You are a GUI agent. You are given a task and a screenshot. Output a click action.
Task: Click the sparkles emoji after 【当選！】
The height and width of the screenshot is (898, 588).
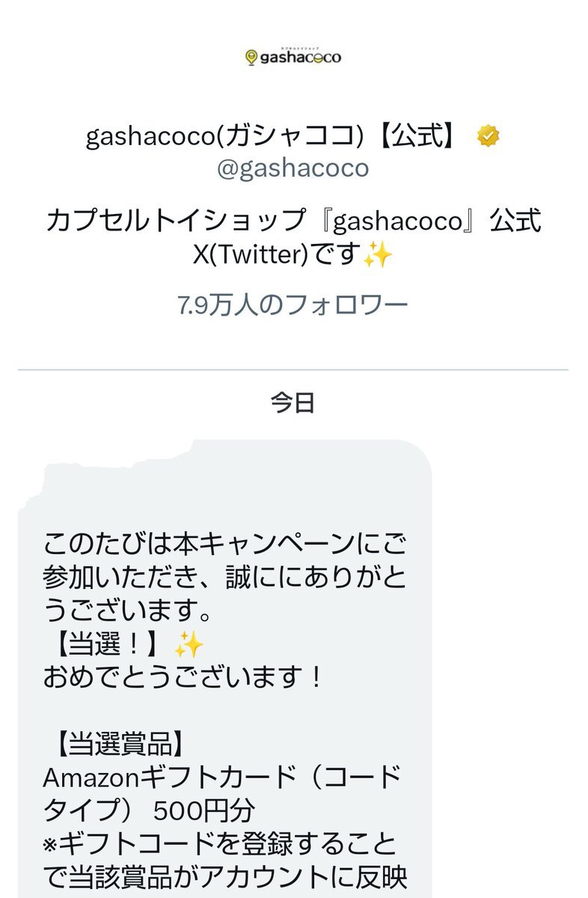(x=189, y=645)
